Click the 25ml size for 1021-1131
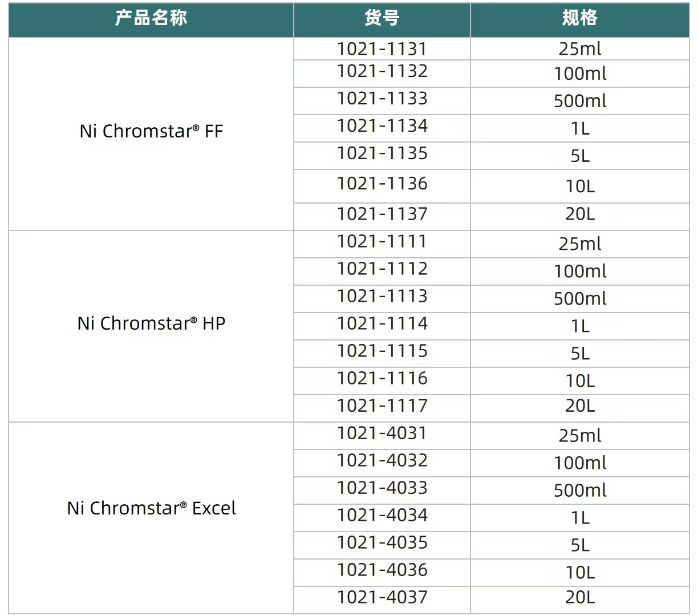 pos(579,49)
